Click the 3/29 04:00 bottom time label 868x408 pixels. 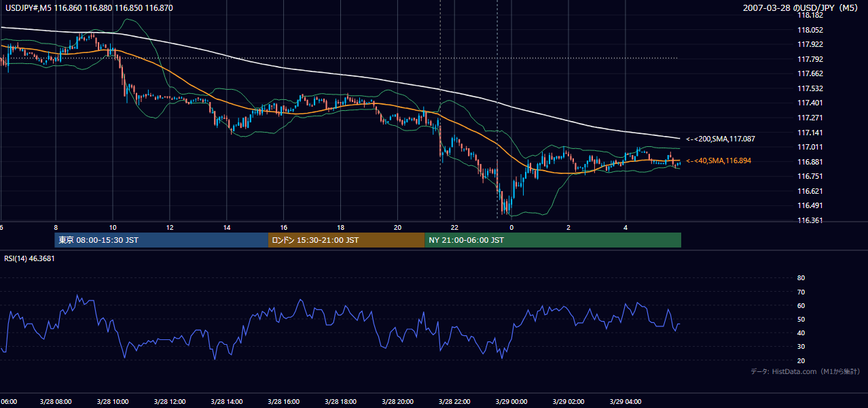pyautogui.click(x=625, y=401)
